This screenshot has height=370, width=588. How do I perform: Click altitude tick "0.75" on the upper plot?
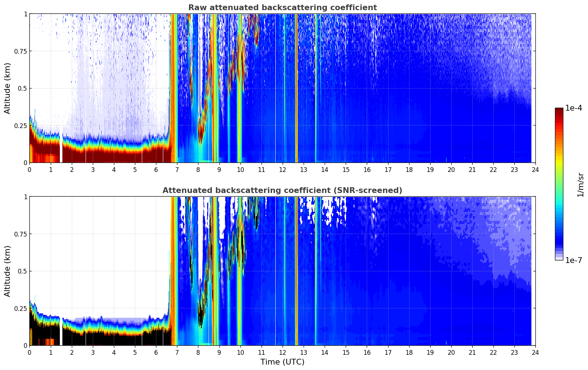tap(21, 51)
